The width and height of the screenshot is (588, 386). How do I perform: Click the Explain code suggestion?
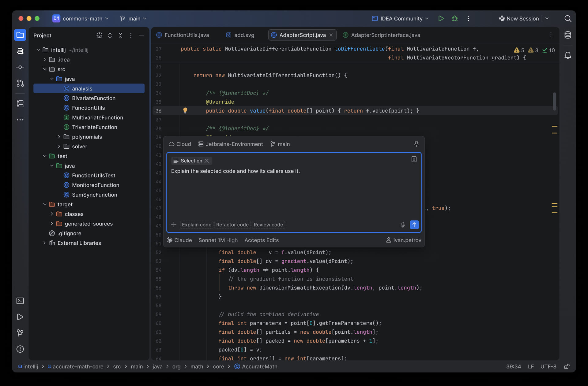(197, 225)
